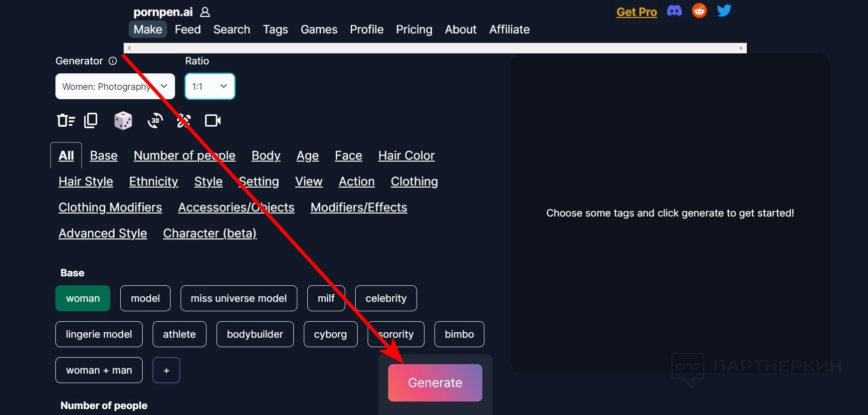
Task: Click the video camera icon
Action: pos(213,121)
